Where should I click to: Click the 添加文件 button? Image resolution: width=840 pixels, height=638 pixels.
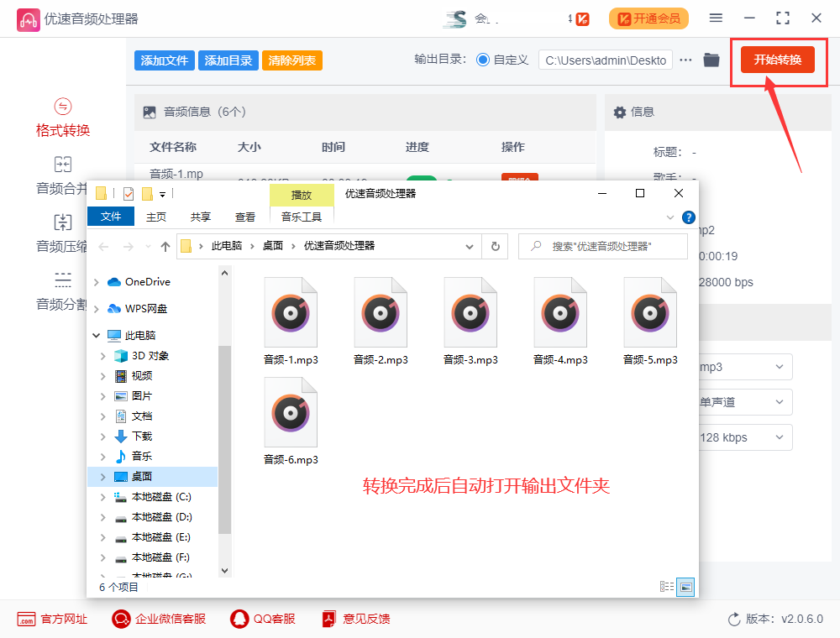pyautogui.click(x=164, y=60)
